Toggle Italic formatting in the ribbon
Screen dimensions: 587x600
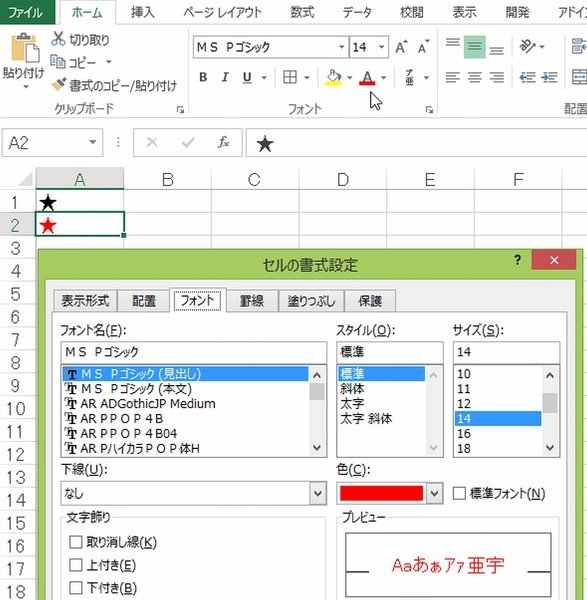click(x=225, y=77)
